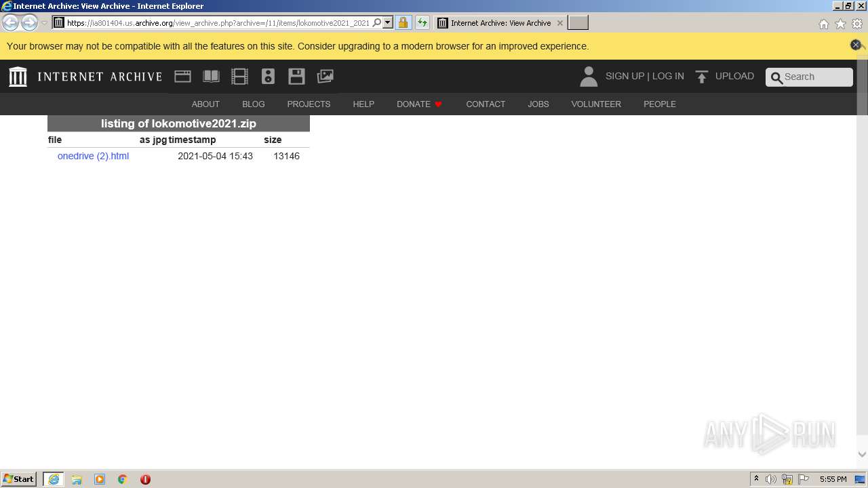The width and height of the screenshot is (868, 488).
Task: Click the refresh page icon
Action: 422,22
